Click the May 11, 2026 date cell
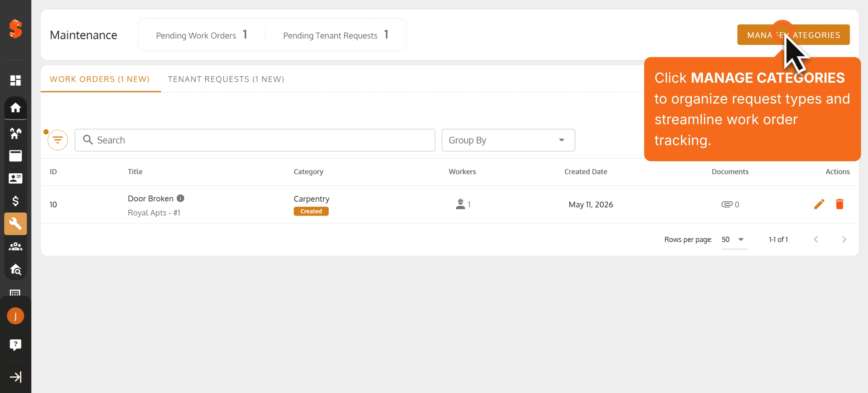The width and height of the screenshot is (868, 393). 591,204
